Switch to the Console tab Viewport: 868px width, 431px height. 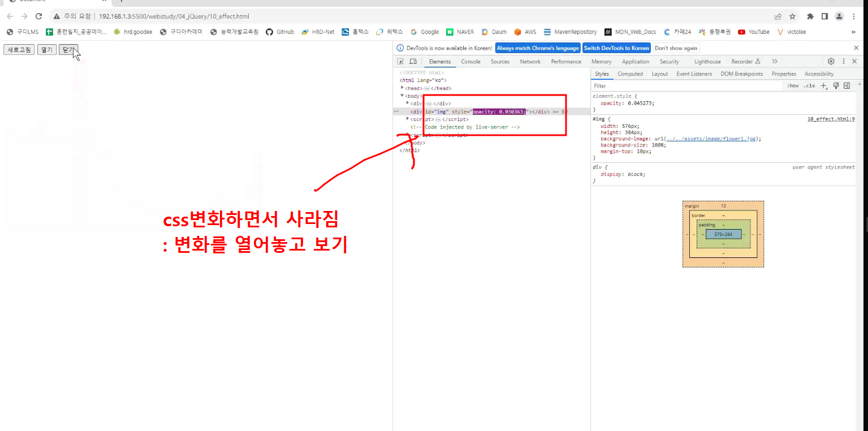470,62
